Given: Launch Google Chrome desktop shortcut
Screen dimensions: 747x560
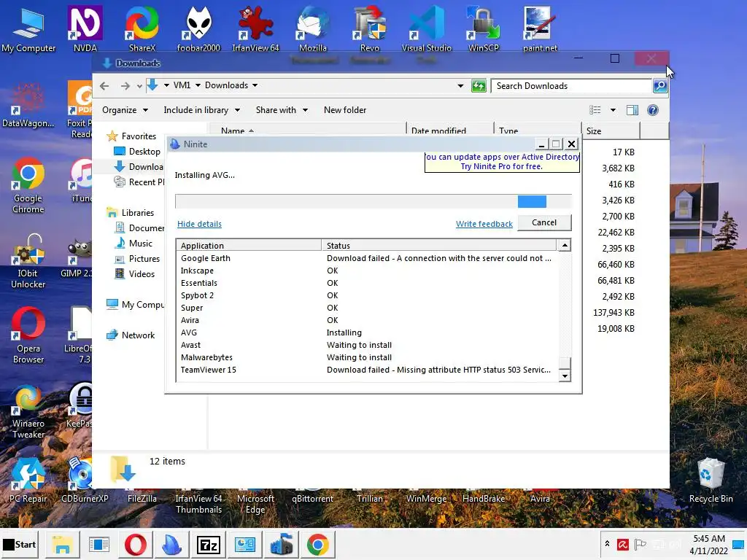Looking at the screenshot, I should point(28,186).
